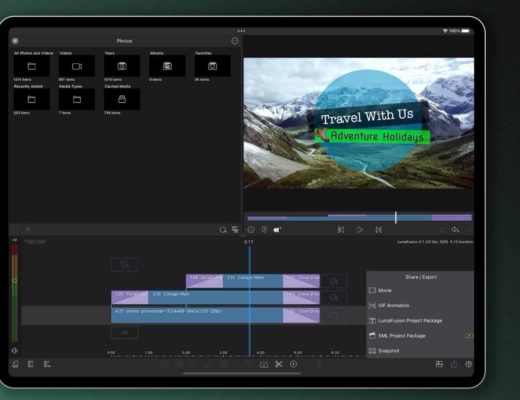Click the purple end section of preview scrubber
Viewport: 520px width, 400px height.
[452, 218]
